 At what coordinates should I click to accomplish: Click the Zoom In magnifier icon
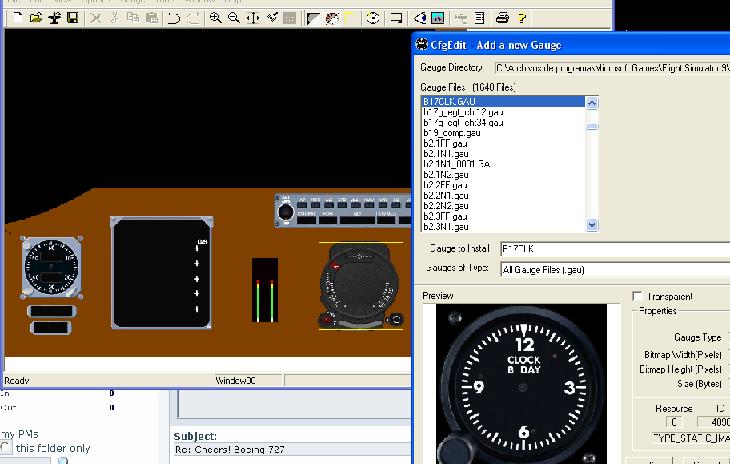[x=215, y=18]
